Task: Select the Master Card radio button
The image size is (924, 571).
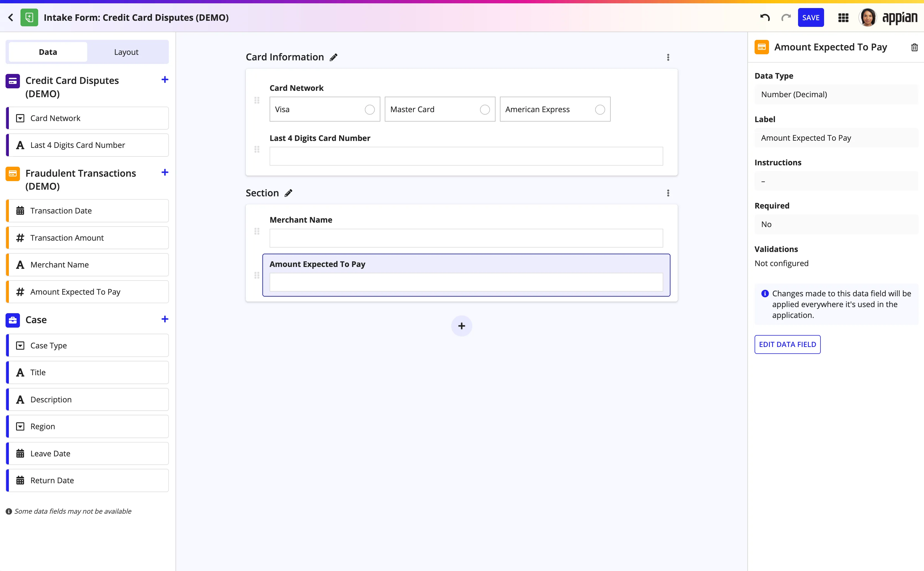Action: point(485,109)
